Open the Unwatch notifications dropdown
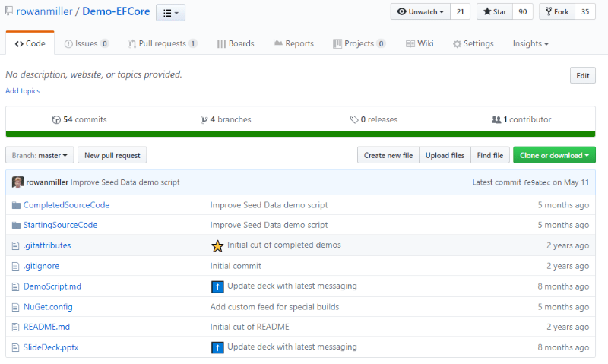Screen dimensions: 608x364 [420, 12]
